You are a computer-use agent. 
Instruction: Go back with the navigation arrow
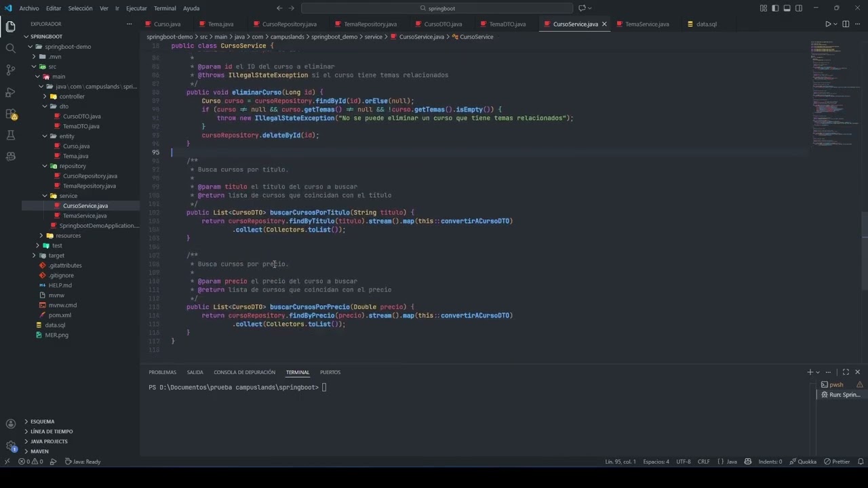(279, 8)
